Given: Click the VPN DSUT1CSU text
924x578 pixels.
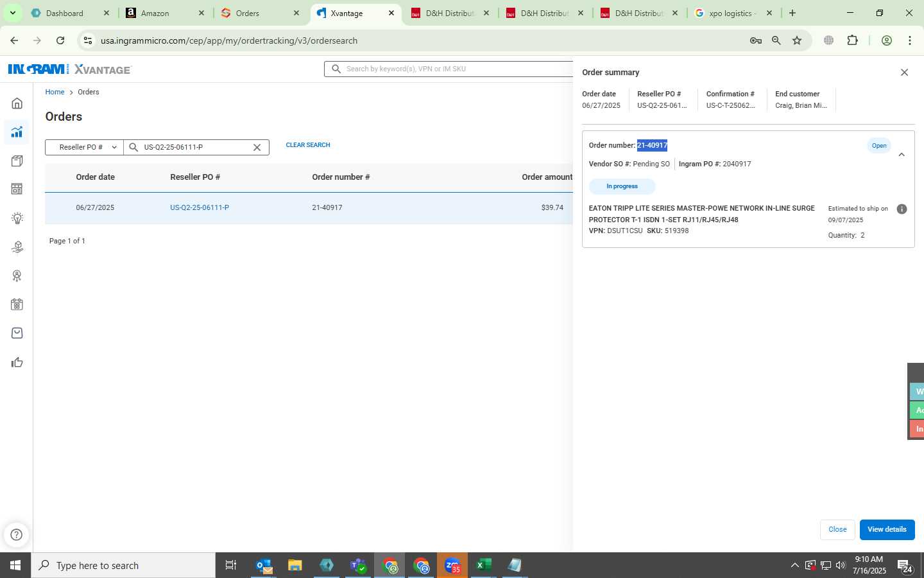Looking at the screenshot, I should tap(615, 231).
